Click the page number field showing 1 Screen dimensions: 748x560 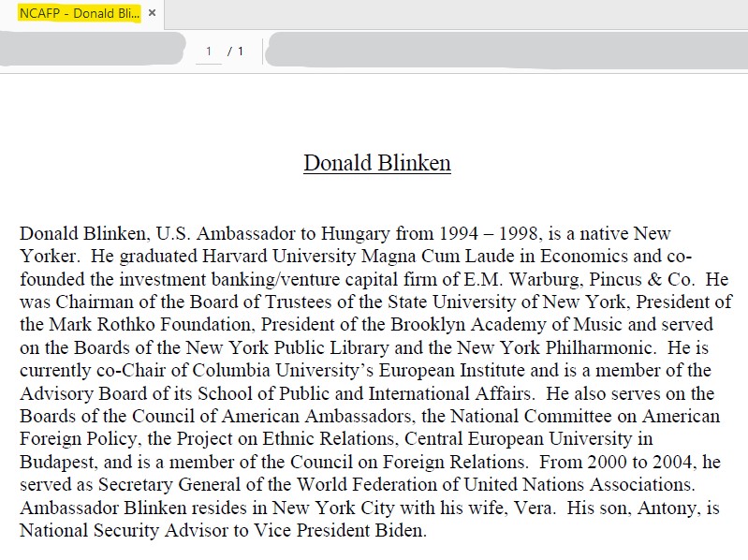tap(209, 52)
